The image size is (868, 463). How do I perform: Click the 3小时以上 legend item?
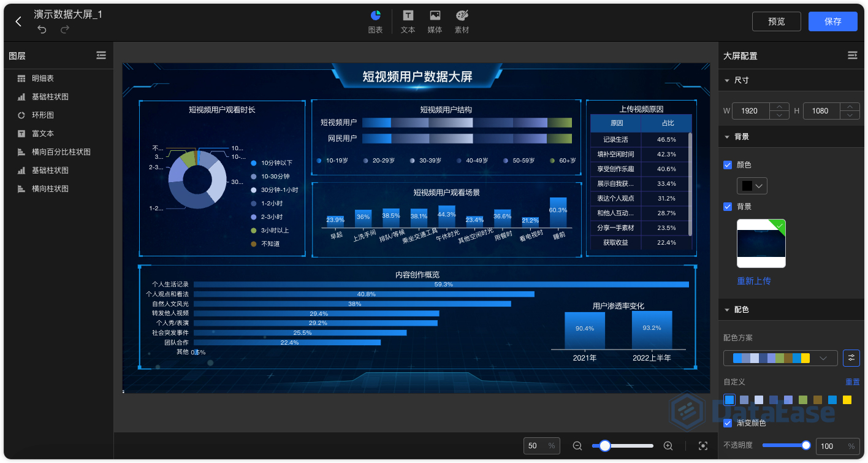(x=270, y=231)
